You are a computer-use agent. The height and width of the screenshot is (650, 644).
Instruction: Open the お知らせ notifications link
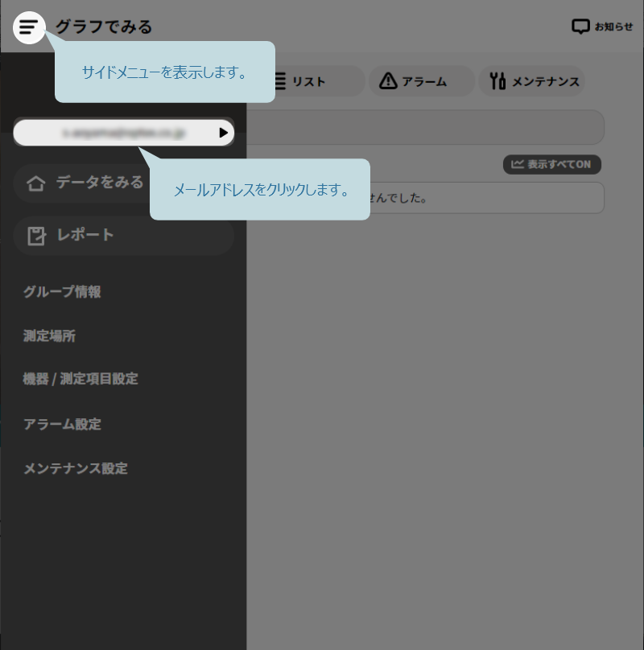602,27
